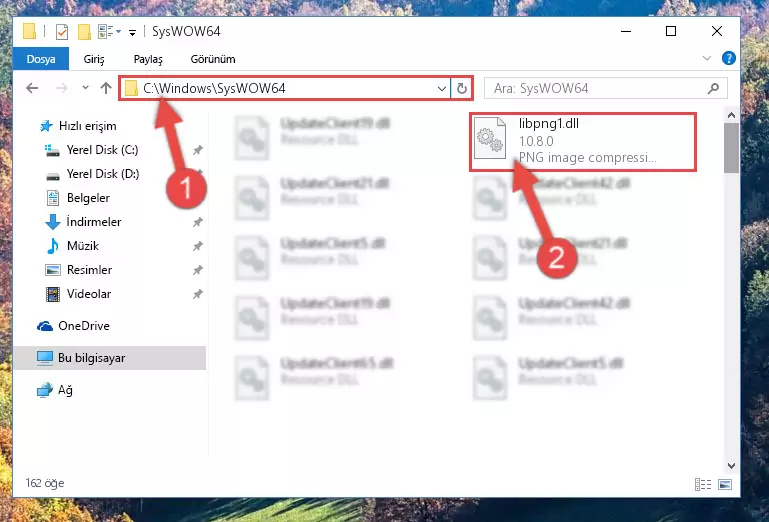Open the Müzik folder in the sidebar
The width and height of the screenshot is (769, 522).
[72, 246]
